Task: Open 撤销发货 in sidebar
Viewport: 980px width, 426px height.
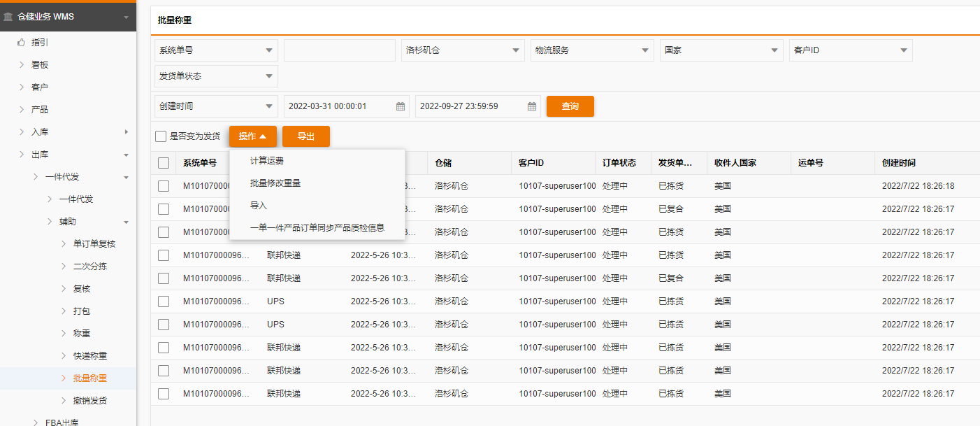Action: coord(90,401)
